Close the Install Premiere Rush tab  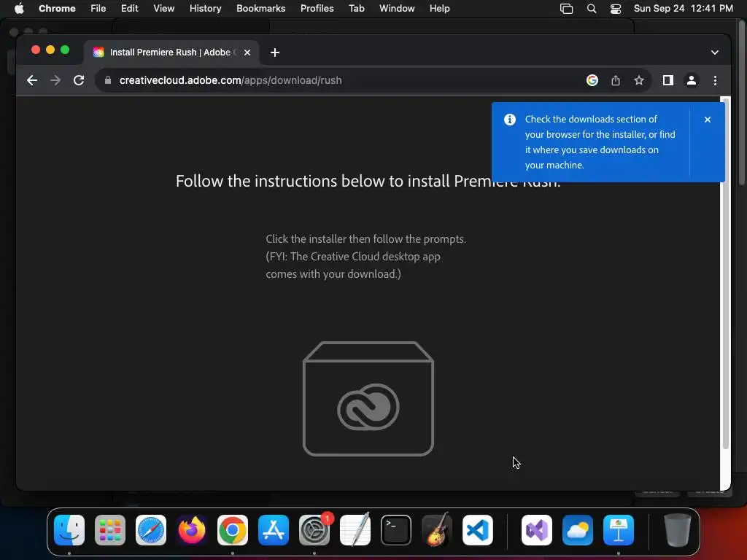(247, 52)
